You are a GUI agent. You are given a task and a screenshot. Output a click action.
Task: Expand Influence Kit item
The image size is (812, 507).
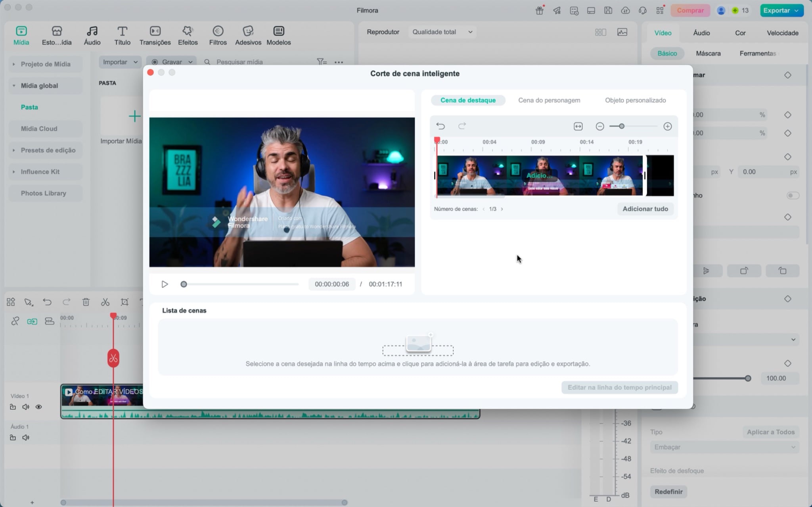(14, 171)
